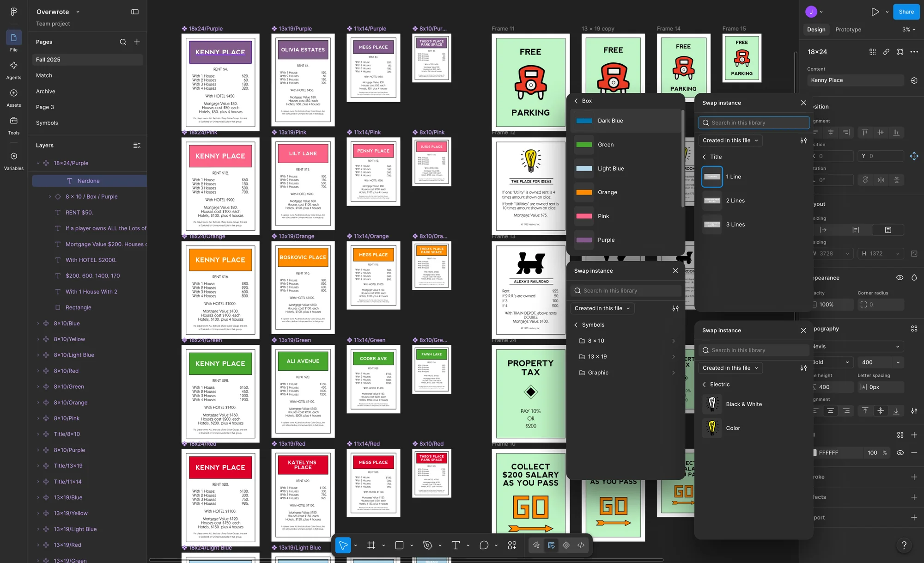Select the Nardone text layer

tap(89, 181)
